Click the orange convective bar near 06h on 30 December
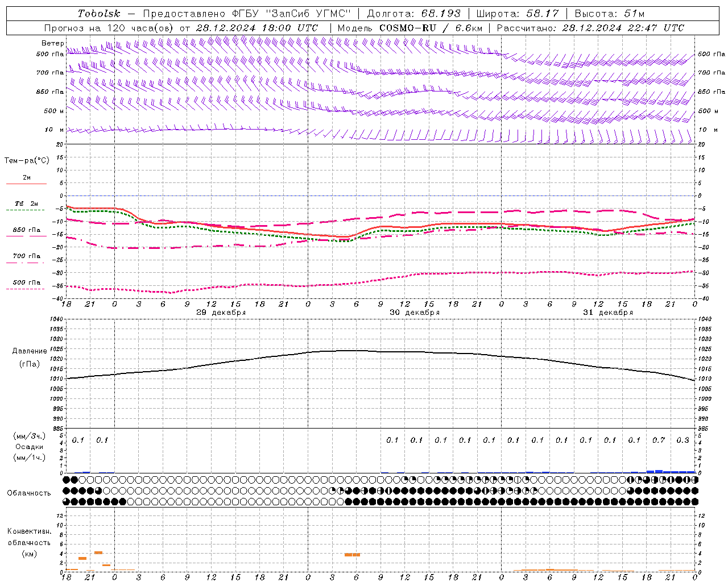This screenshot has height=582, width=728. click(x=352, y=555)
